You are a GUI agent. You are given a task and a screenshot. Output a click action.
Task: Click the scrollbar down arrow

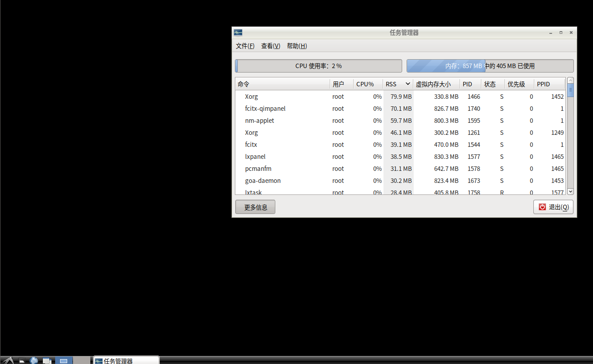(x=571, y=191)
